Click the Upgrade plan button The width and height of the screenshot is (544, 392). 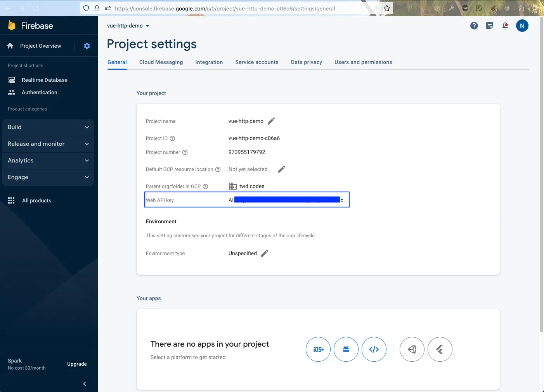(x=77, y=364)
